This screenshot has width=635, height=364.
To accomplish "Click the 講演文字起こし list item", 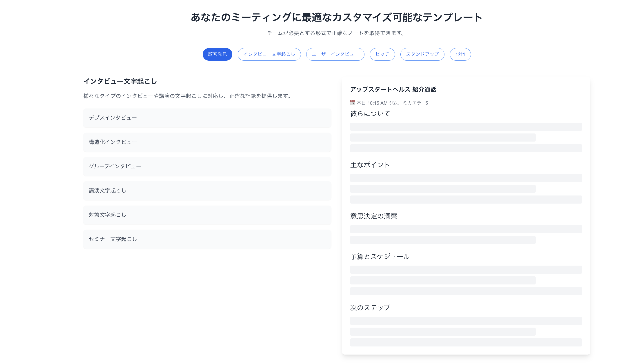I will coord(208,191).
